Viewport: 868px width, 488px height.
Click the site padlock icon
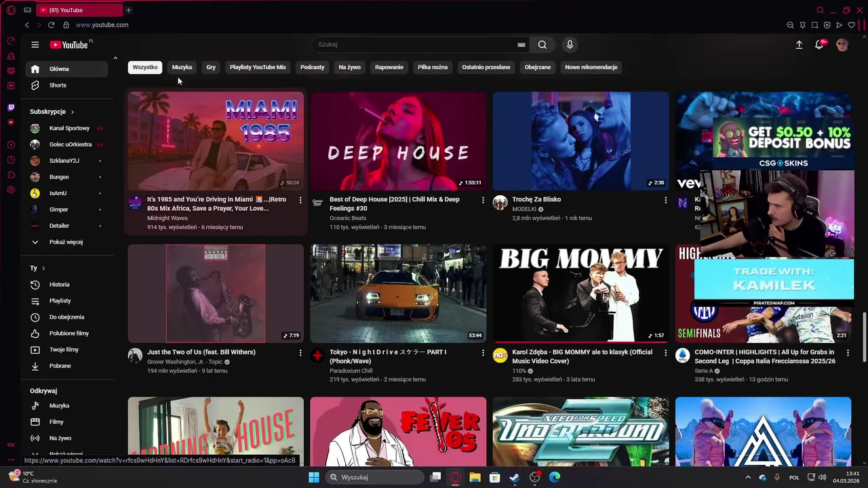[x=66, y=25]
